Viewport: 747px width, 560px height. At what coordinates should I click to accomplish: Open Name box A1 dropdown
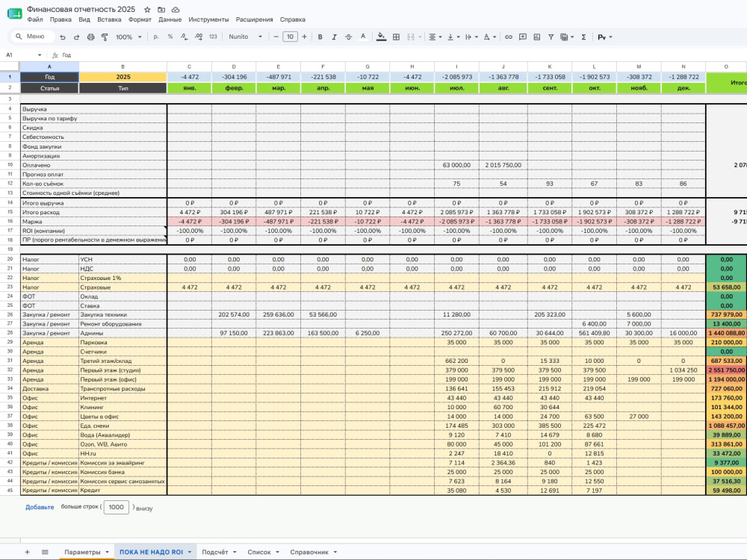40,55
